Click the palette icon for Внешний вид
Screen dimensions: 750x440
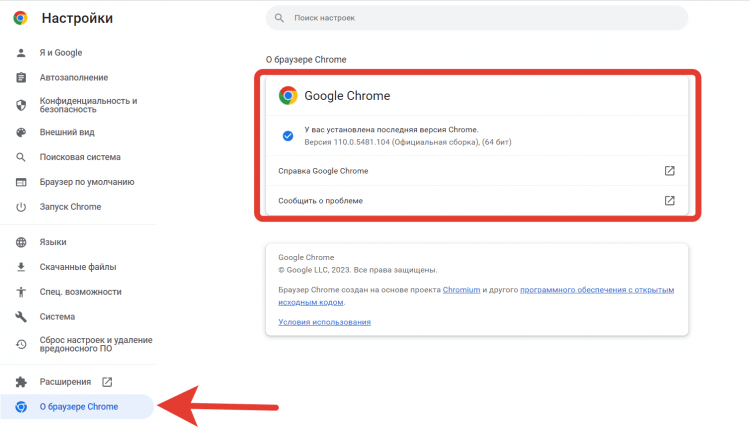pos(21,132)
